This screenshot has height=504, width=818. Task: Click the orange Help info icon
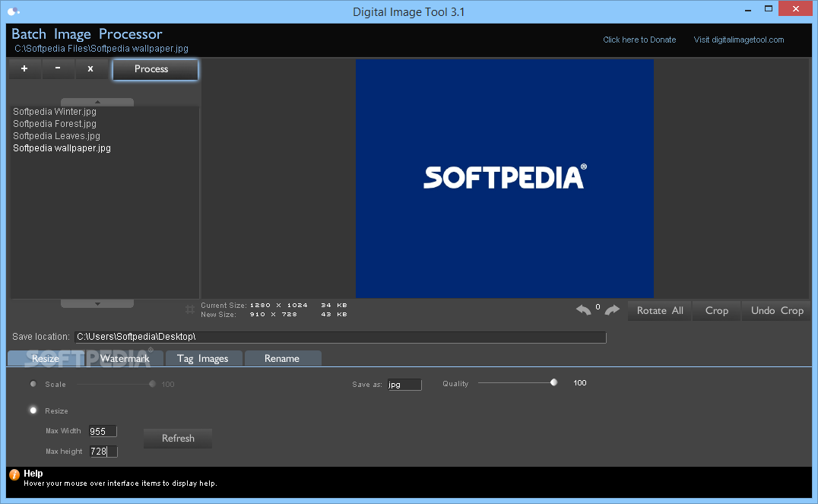[x=14, y=474]
